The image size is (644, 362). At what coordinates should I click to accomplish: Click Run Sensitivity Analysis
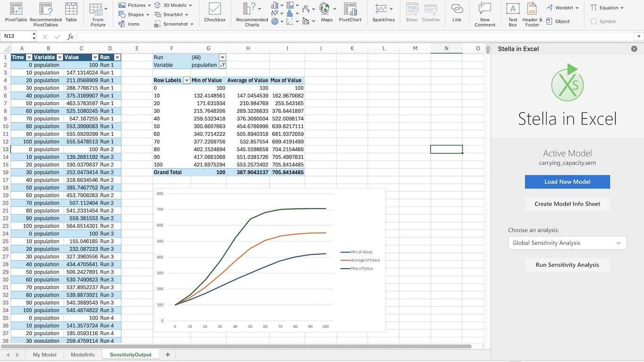(567, 264)
